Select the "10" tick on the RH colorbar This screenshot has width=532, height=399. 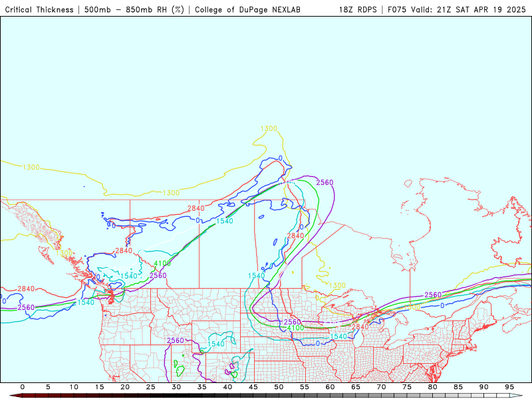pos(74,387)
